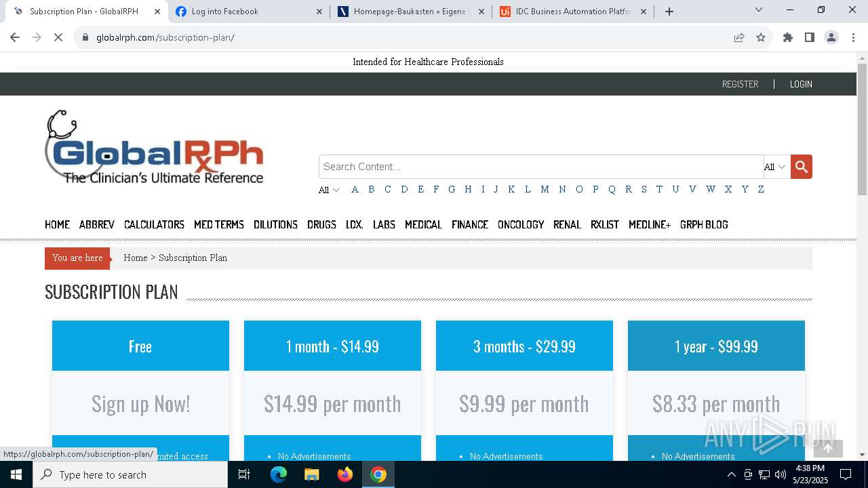The image size is (868, 488).
Task: Filter by letter A
Action: (355, 189)
